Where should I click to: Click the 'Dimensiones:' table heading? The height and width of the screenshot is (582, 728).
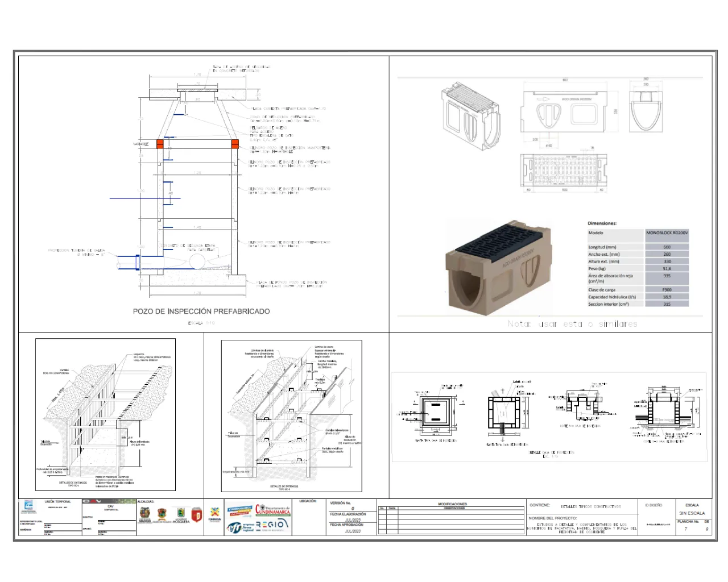point(602,223)
